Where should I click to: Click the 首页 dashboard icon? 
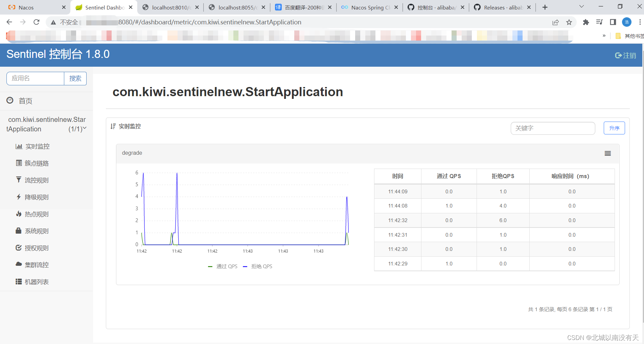(10, 100)
